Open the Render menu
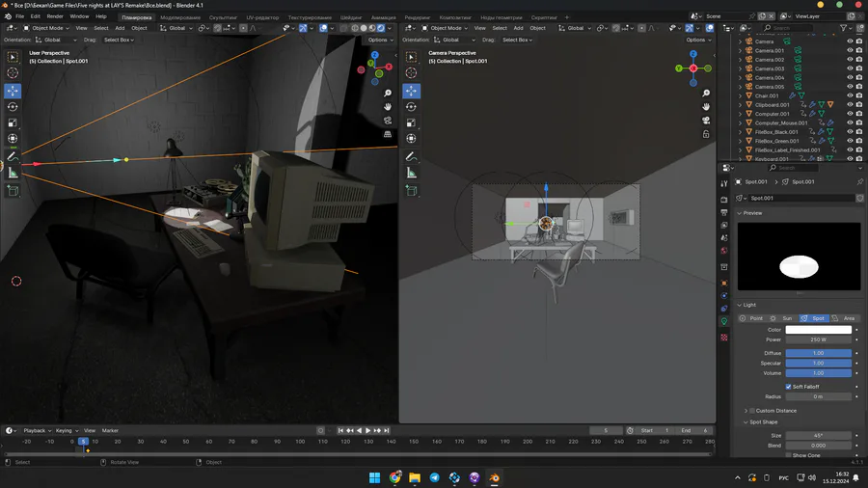 [55, 16]
